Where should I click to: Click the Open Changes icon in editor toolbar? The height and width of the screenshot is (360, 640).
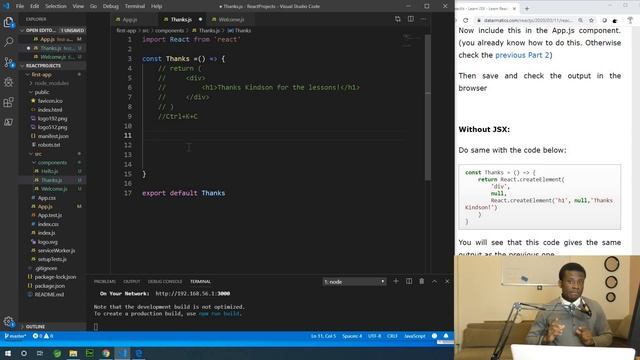pos(398,19)
